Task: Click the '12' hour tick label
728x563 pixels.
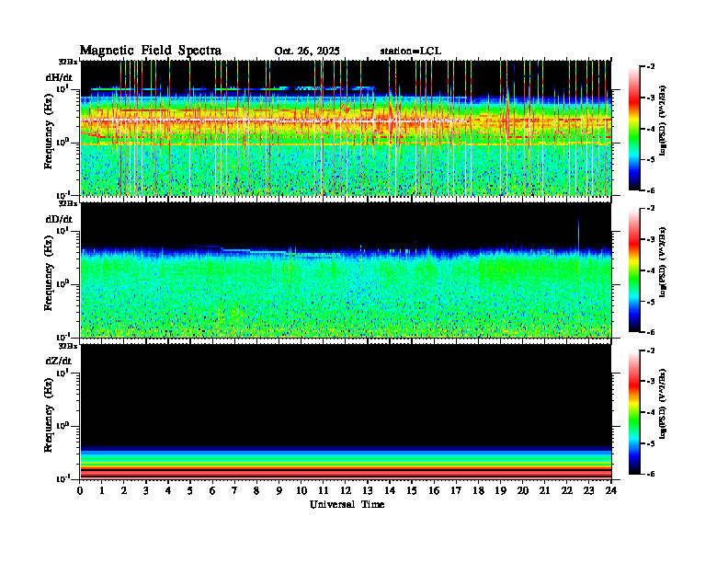Action: pos(346,490)
